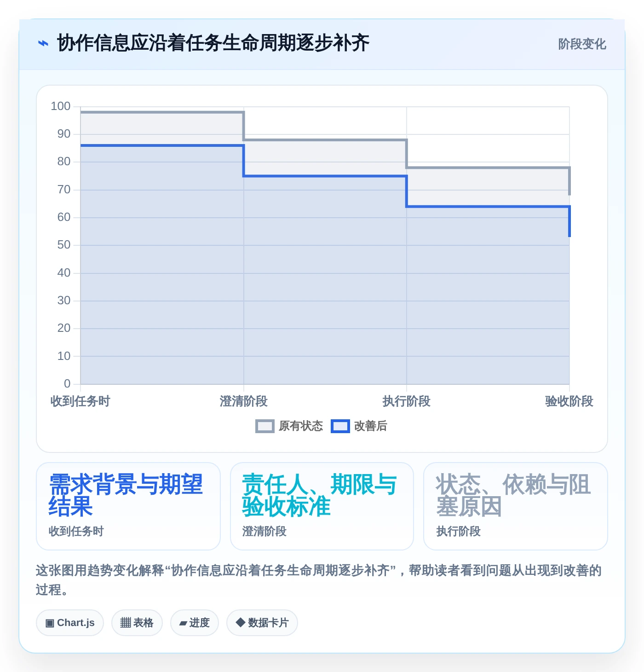Click the 改善后 legend label
The height and width of the screenshot is (672, 644).
coord(370,426)
